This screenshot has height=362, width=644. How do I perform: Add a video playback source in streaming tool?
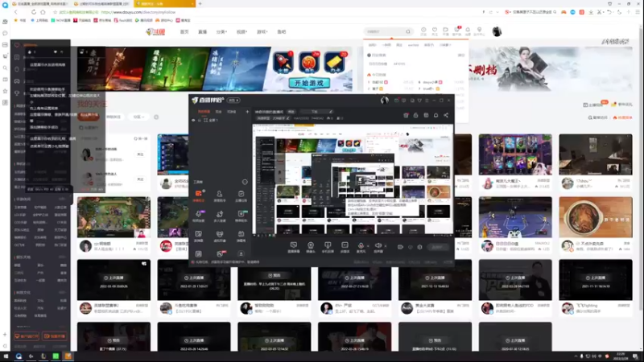[x=345, y=247]
